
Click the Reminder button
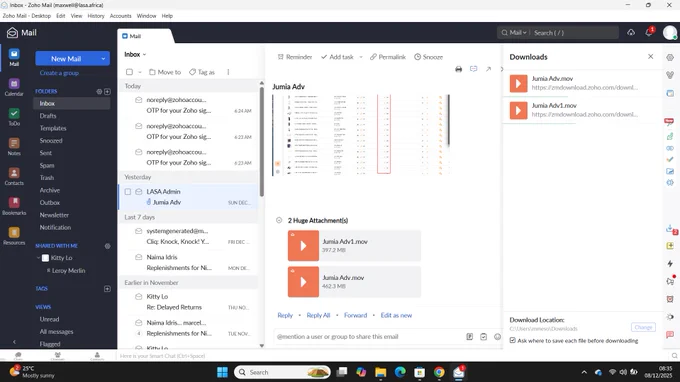[294, 57]
